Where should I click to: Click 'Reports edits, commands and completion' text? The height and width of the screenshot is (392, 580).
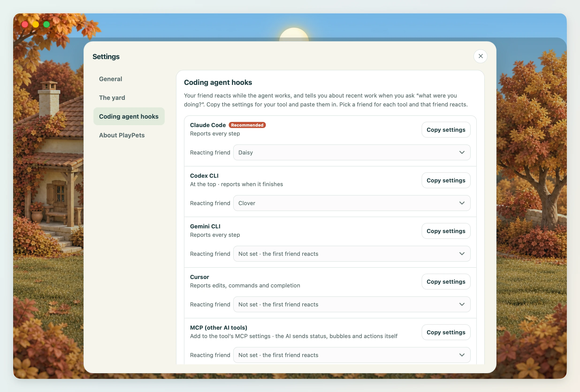point(245,286)
